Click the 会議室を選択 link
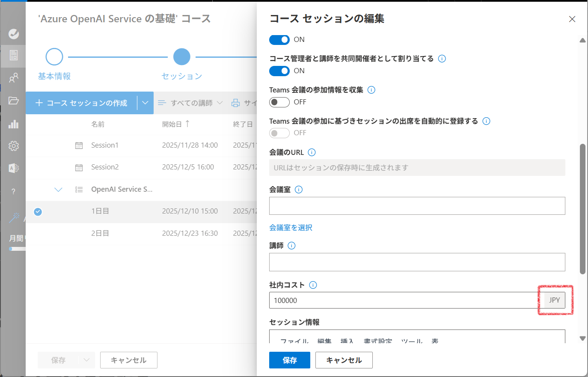This screenshot has height=377, width=588. tap(291, 228)
